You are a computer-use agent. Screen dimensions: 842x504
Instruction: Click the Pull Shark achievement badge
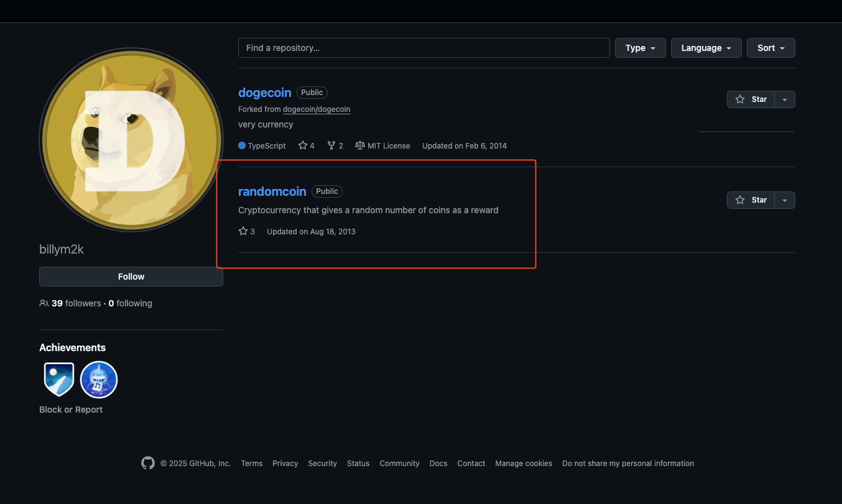point(98,379)
